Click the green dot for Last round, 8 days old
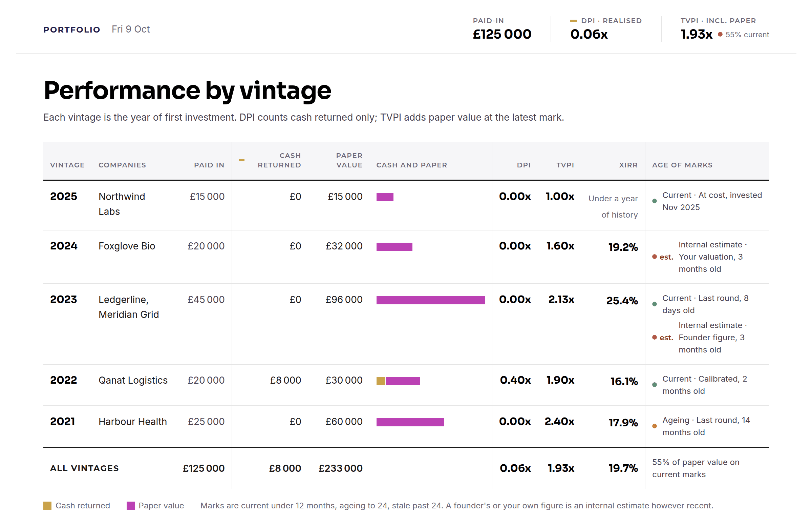Image resolution: width=812 pixels, height=526 pixels. point(655,304)
